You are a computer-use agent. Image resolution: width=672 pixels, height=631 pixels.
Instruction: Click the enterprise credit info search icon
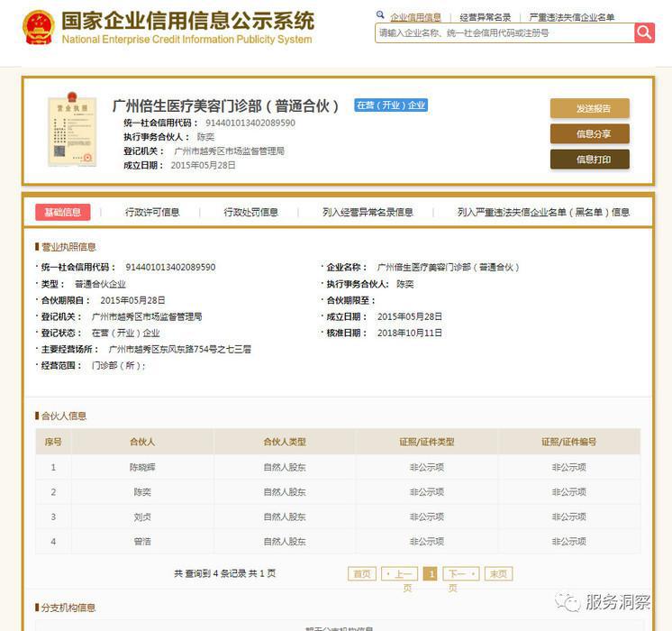click(x=381, y=16)
